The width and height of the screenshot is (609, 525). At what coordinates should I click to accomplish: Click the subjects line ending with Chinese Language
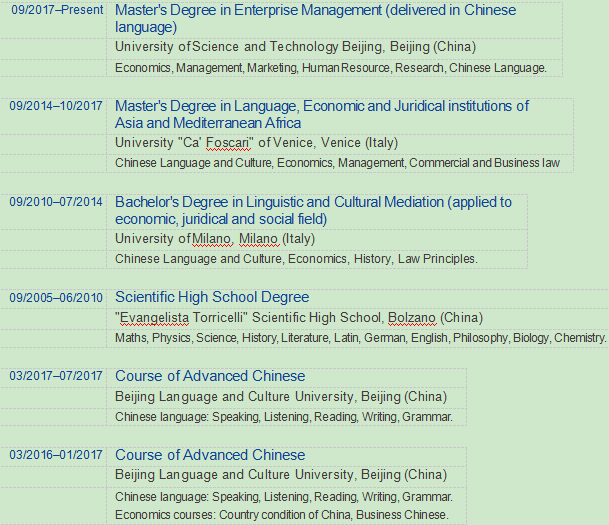tap(330, 68)
